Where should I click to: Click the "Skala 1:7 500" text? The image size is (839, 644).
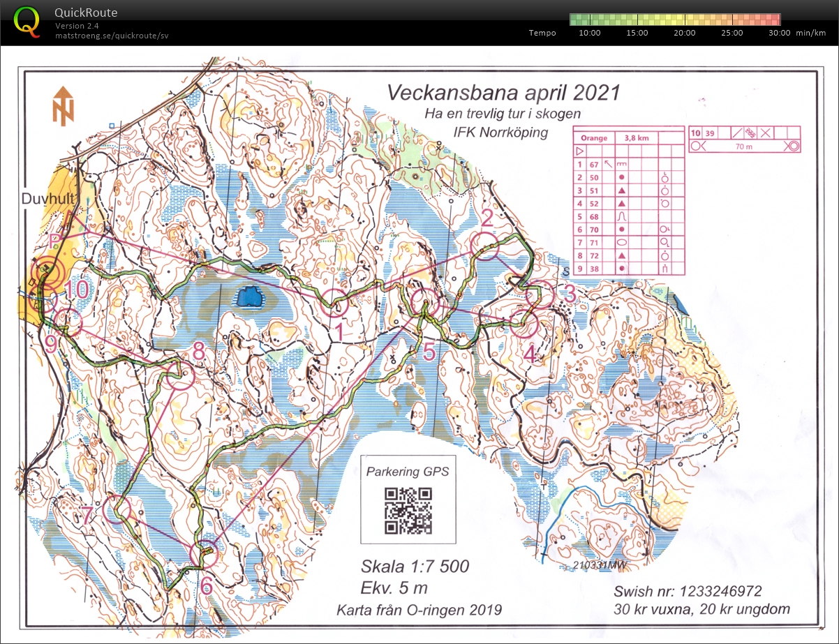pyautogui.click(x=415, y=566)
